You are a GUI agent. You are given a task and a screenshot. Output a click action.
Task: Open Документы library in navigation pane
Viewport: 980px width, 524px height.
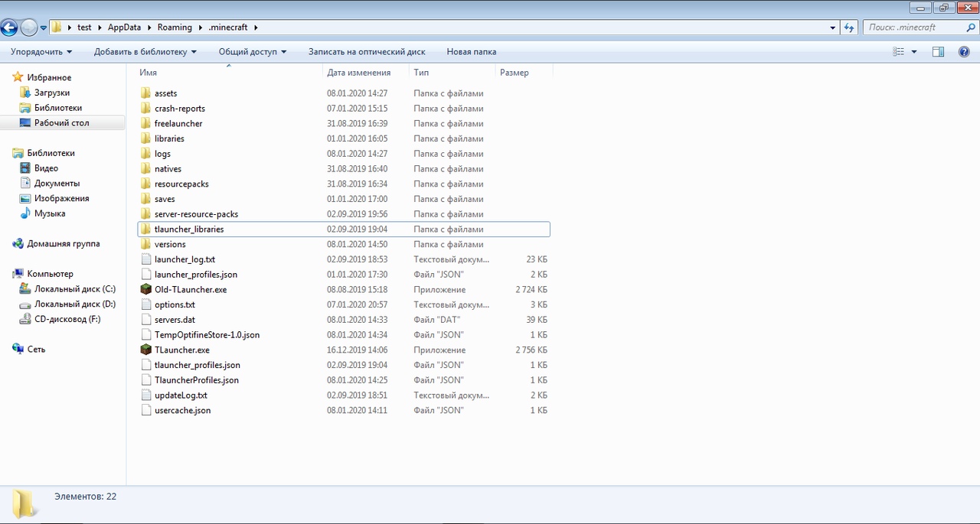[x=57, y=184]
